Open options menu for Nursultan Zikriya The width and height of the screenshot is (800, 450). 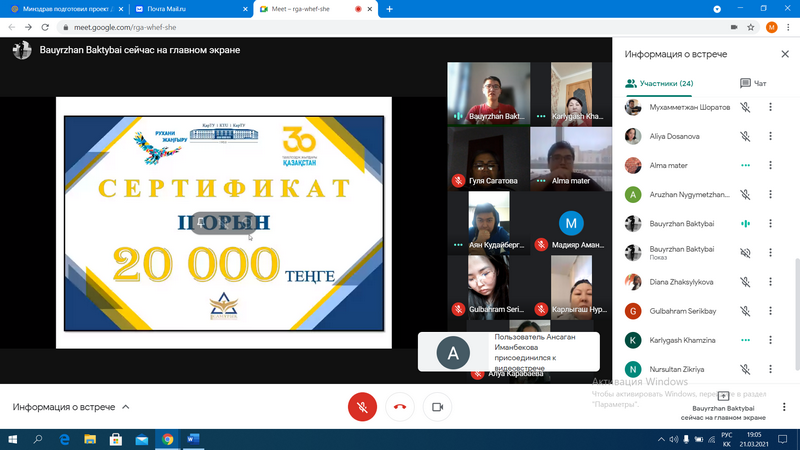(770, 369)
